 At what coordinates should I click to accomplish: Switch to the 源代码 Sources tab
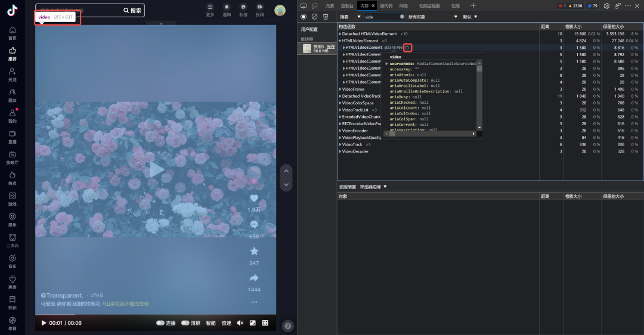[x=386, y=6]
